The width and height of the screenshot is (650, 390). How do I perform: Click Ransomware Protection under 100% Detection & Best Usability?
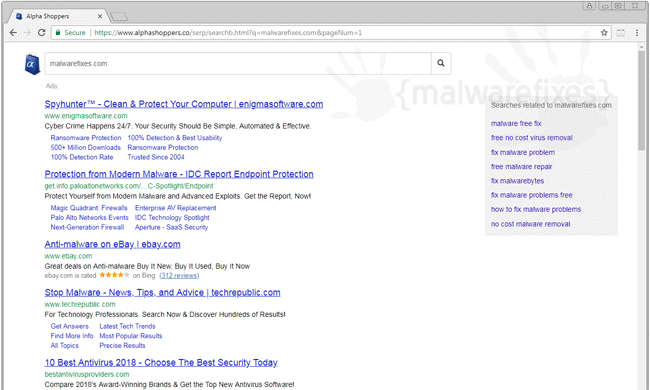click(162, 148)
